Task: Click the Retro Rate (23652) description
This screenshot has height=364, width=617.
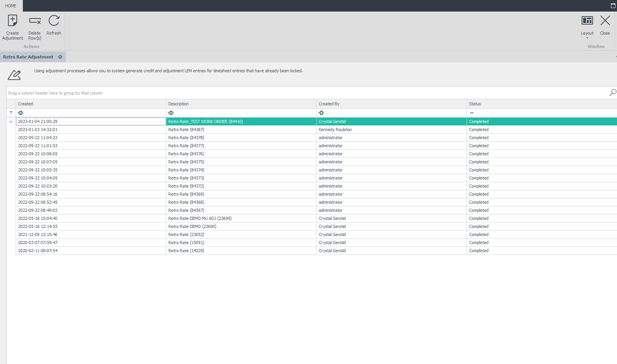Action: tap(186, 234)
